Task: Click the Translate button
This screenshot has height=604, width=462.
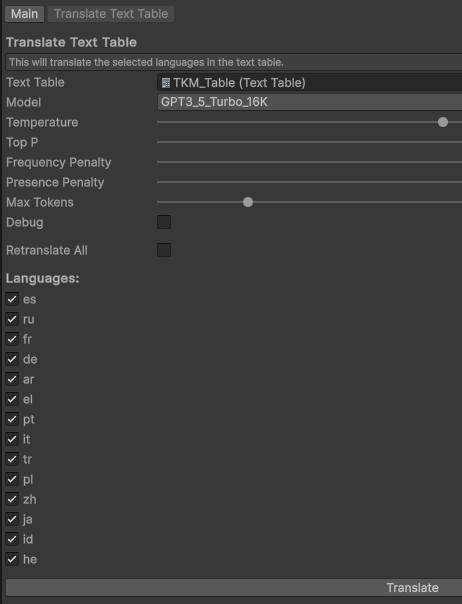Action: (x=234, y=588)
